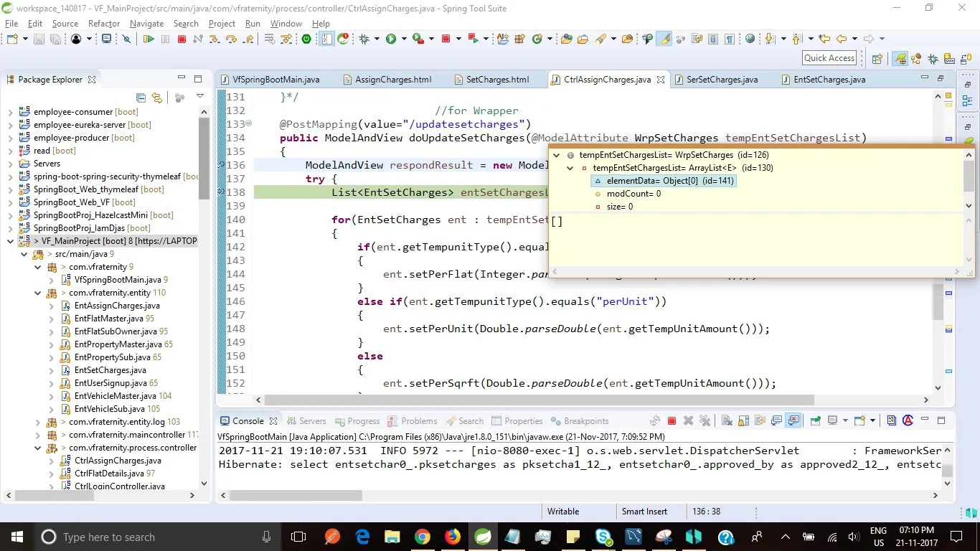The image size is (980, 551).
Task: Click the Step Into debug icon
Action: 213,39
